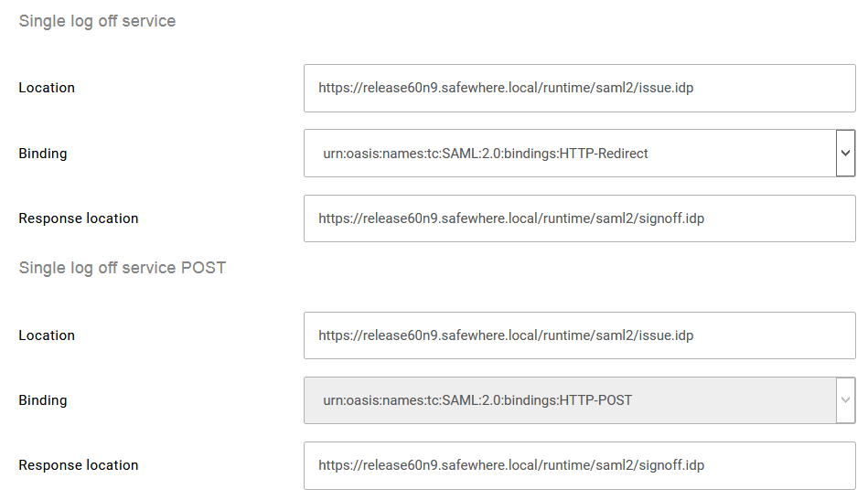This screenshot has height=500, width=868.
Task: Click signoff.idp URL text in first Response location
Action: point(511,218)
